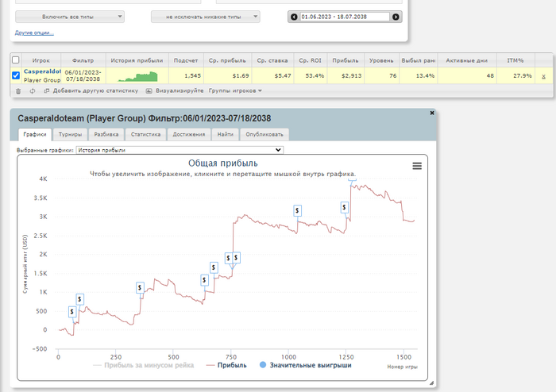The height and width of the screenshot is (392, 556).
Task: Uncheck the Casperaldoteam row checkbox
Action: (16, 75)
